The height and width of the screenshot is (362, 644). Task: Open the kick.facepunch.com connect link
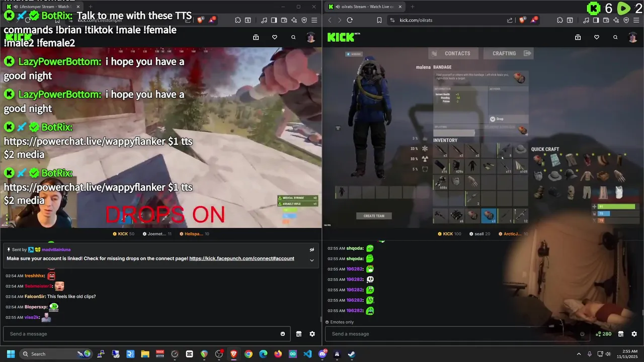(242, 258)
